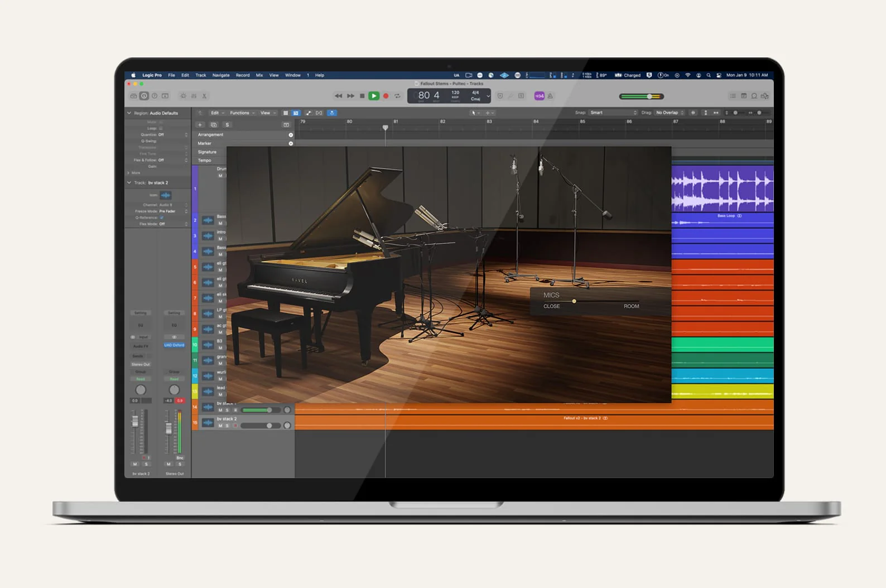Click the add track plus icon
The width and height of the screenshot is (886, 588).
pyautogui.click(x=200, y=125)
